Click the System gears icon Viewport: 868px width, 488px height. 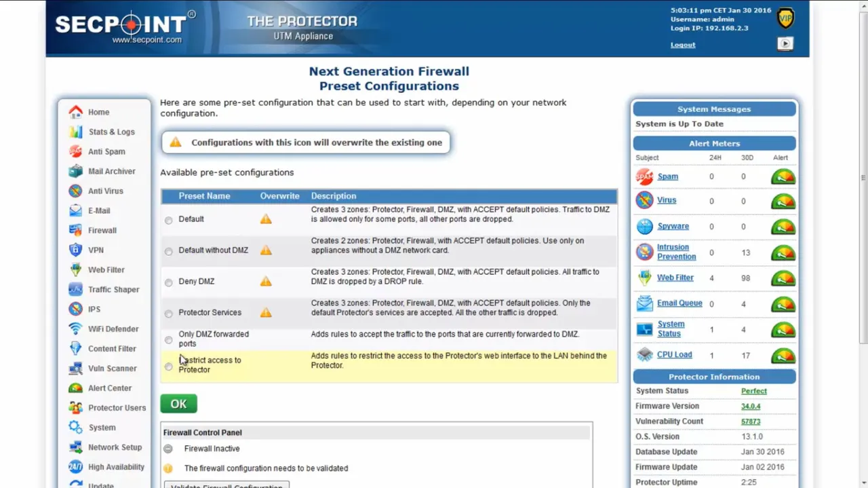(75, 427)
